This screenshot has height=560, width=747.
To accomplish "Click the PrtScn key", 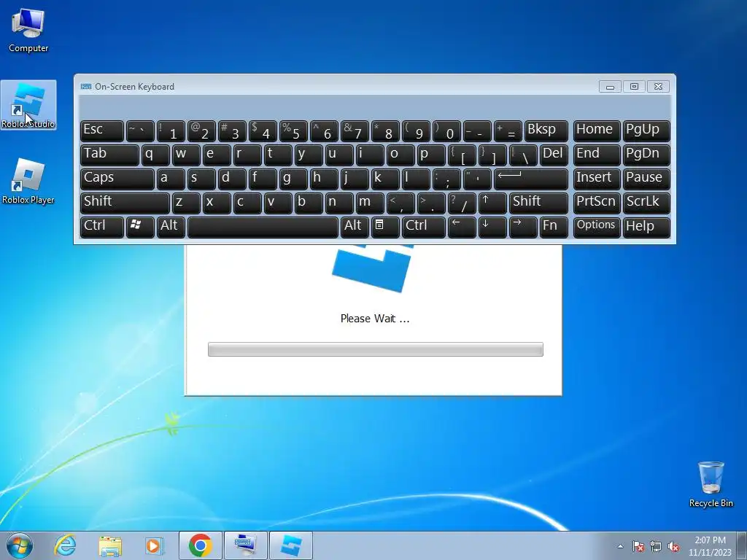I will (x=597, y=203).
